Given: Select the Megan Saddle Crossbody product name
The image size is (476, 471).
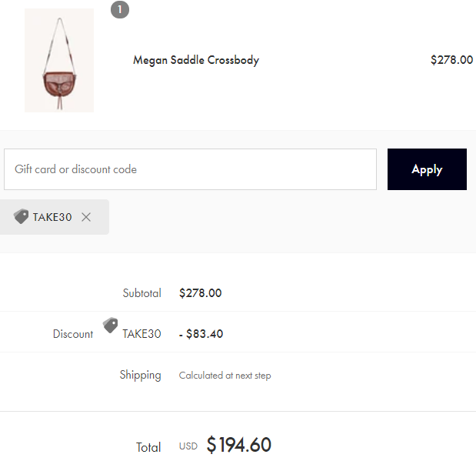Looking at the screenshot, I should point(196,60).
